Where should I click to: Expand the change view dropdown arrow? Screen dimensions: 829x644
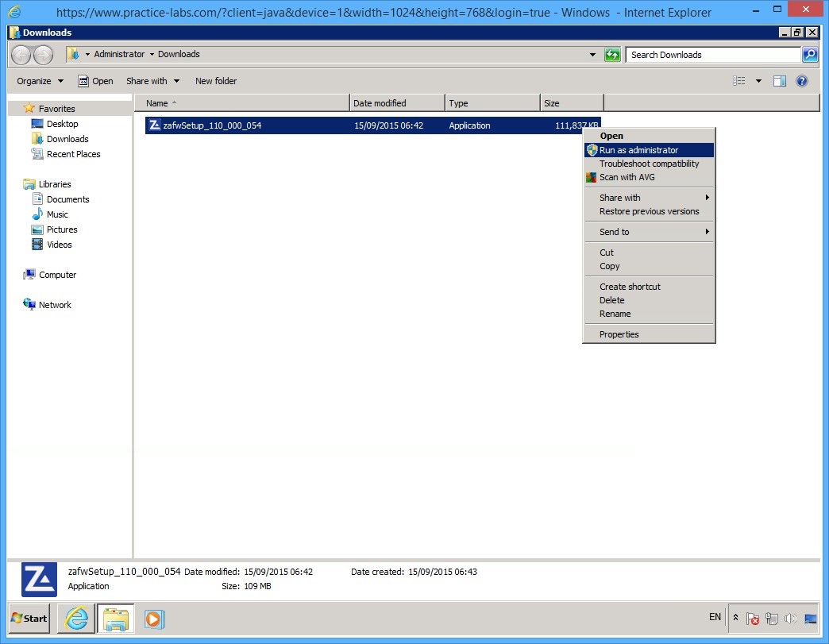coord(758,80)
